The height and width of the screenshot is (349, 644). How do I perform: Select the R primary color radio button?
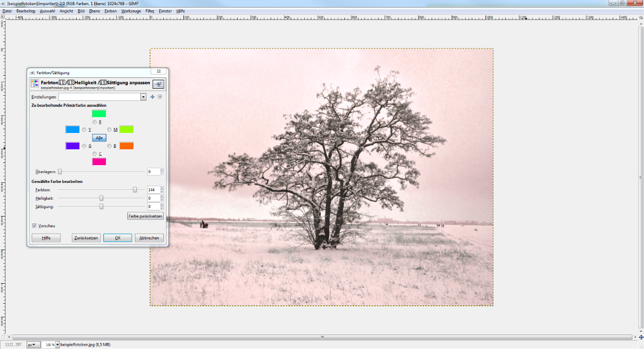click(x=95, y=122)
